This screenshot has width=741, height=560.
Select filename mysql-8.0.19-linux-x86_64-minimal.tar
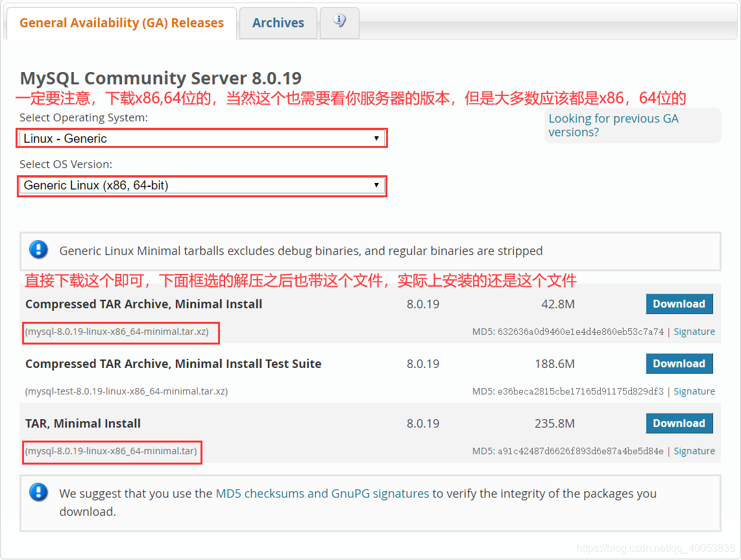(x=111, y=451)
